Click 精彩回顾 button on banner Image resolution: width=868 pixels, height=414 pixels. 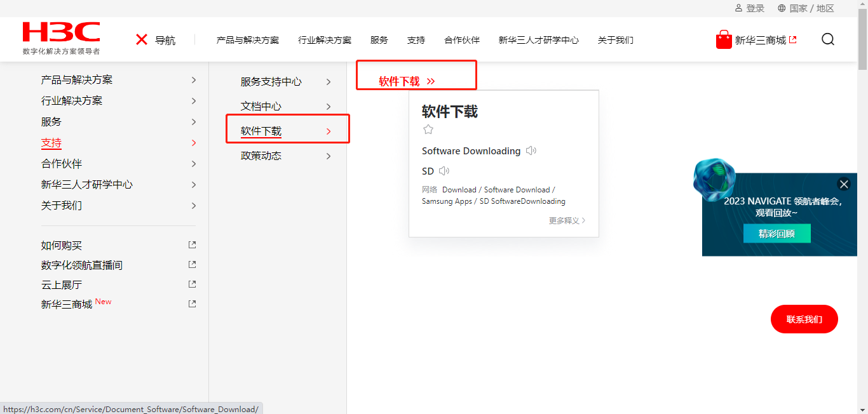click(x=777, y=234)
